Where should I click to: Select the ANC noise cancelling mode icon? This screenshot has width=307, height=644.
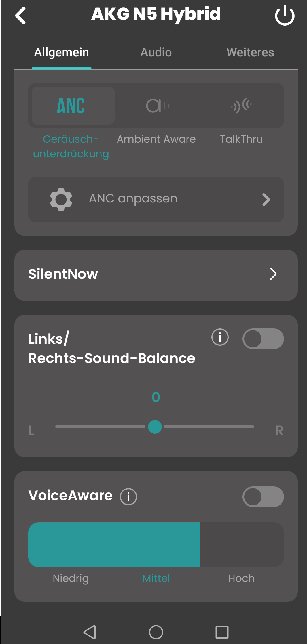click(71, 106)
